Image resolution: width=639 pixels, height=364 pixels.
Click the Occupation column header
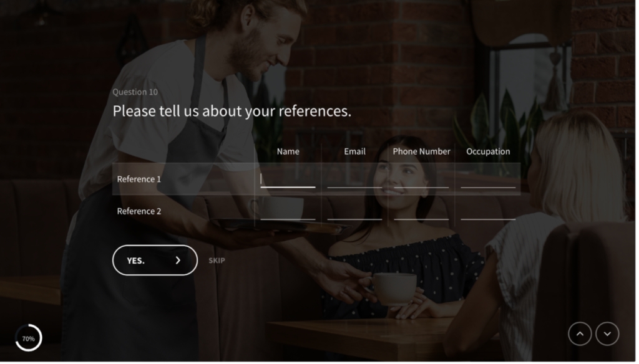pos(490,152)
